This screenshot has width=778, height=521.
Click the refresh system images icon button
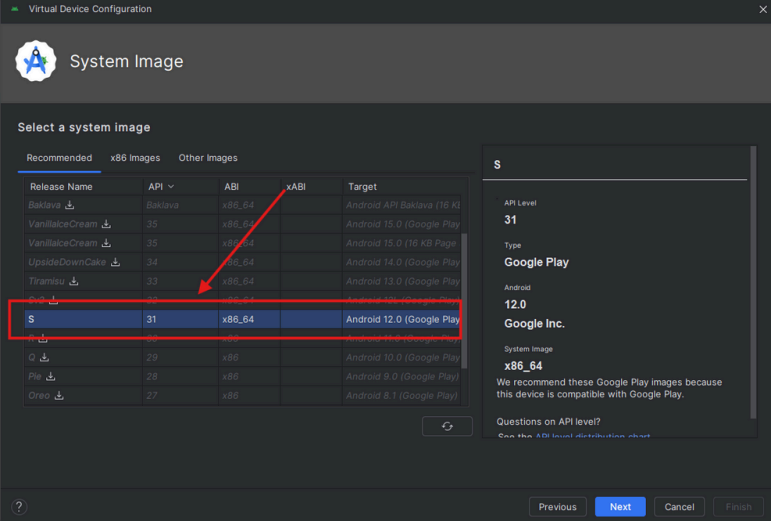click(447, 426)
